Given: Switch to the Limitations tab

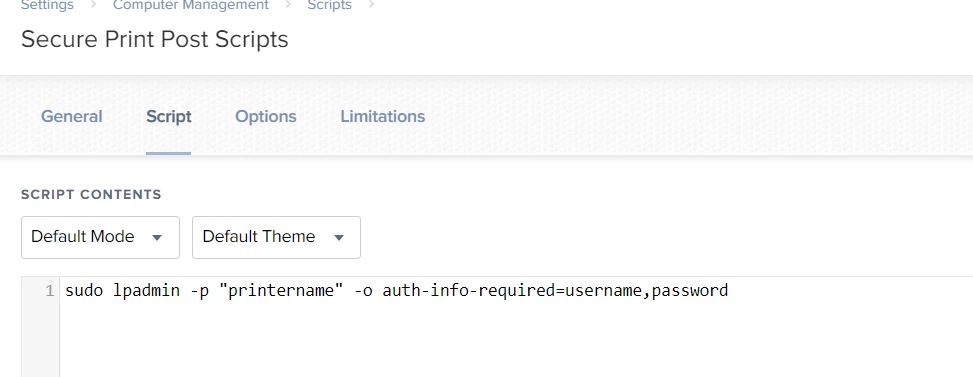Looking at the screenshot, I should coord(383,117).
